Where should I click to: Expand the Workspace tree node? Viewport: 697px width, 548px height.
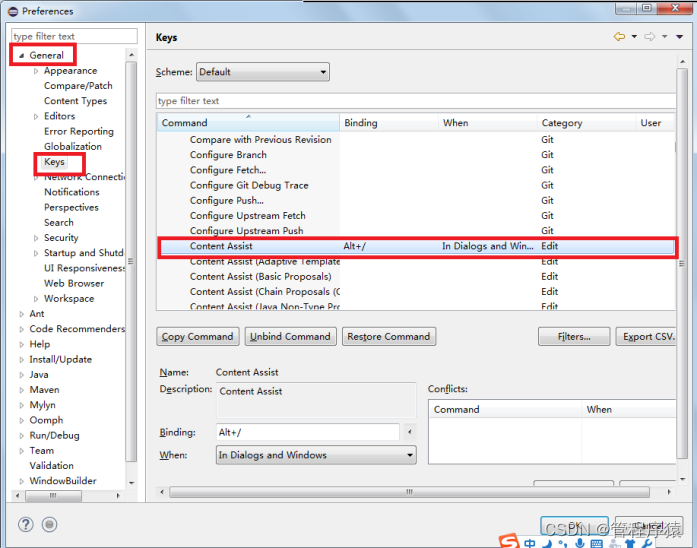coord(36,299)
